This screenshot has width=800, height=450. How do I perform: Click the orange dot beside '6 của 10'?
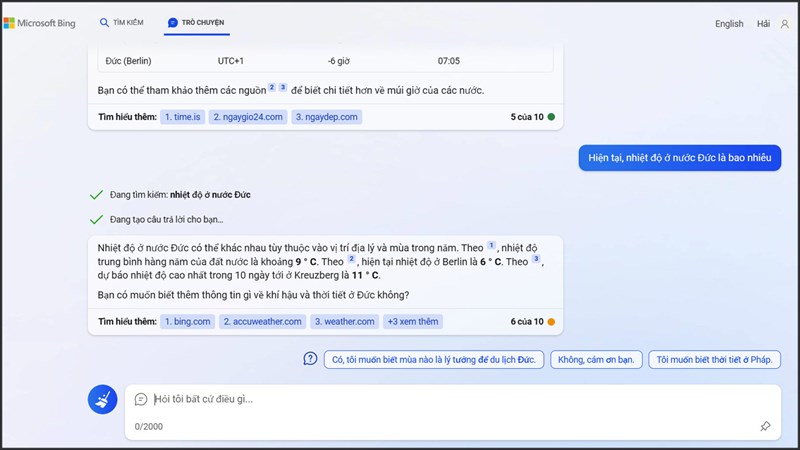pyautogui.click(x=551, y=322)
